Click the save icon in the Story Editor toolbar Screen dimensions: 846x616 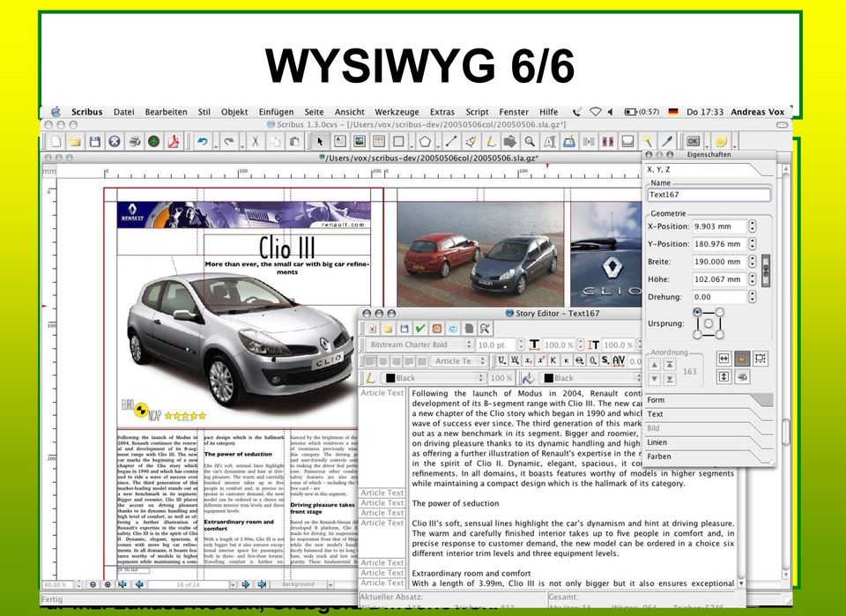tap(404, 328)
